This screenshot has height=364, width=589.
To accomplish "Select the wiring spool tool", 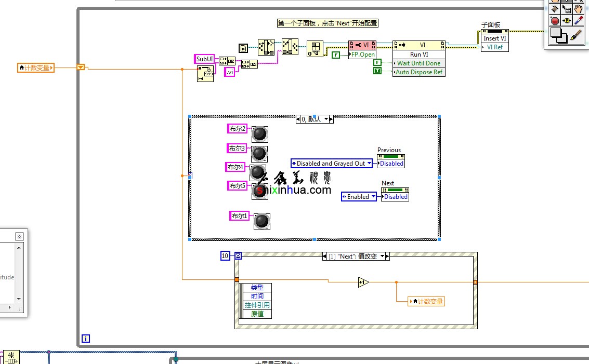I will 554,8.
